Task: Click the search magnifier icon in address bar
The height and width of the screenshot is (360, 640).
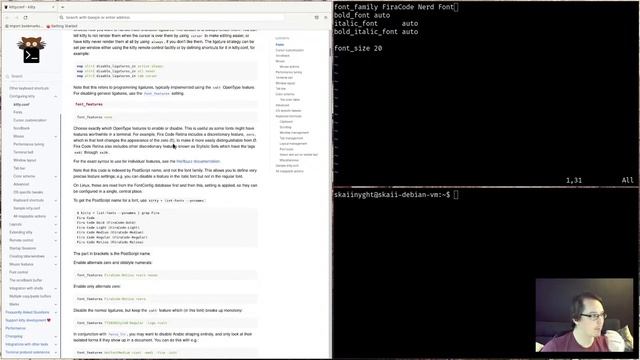Action: [x=62, y=18]
